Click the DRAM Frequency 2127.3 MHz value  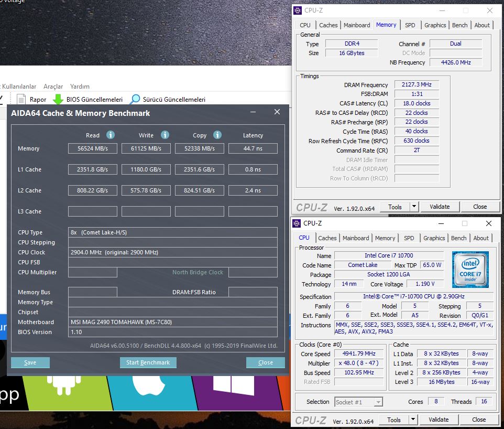(417, 84)
